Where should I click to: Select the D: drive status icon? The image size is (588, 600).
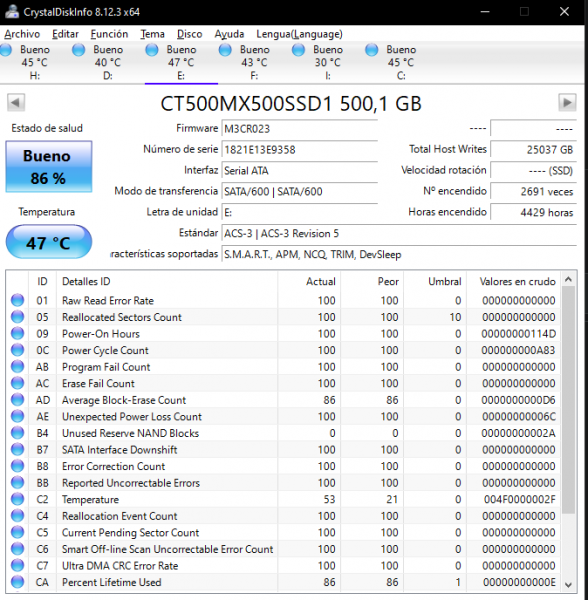[79, 50]
